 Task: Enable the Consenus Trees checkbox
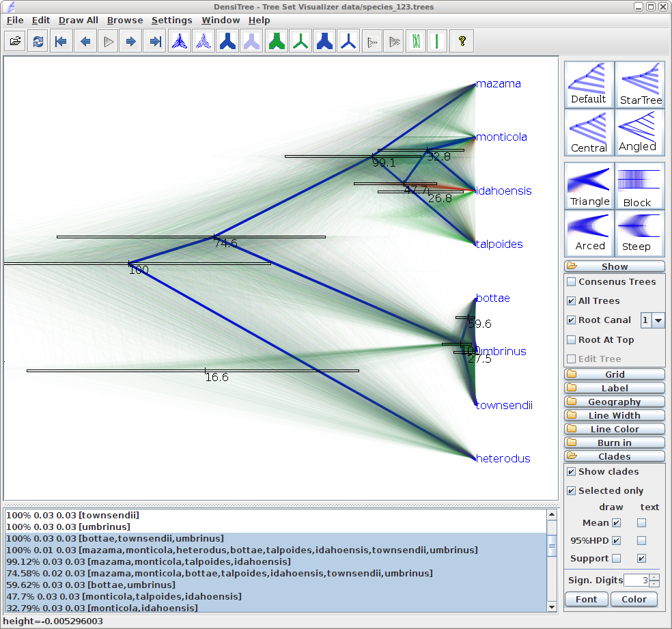(x=572, y=282)
